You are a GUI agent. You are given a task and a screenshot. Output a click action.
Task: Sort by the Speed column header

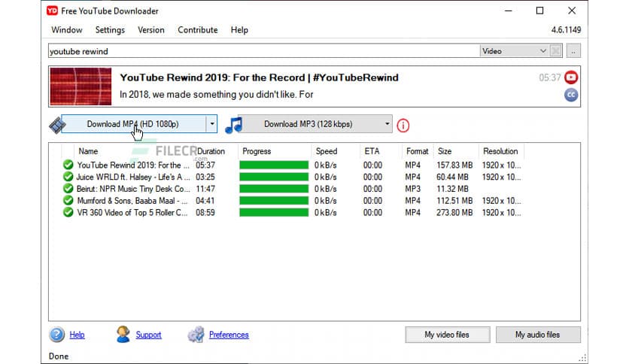[327, 151]
